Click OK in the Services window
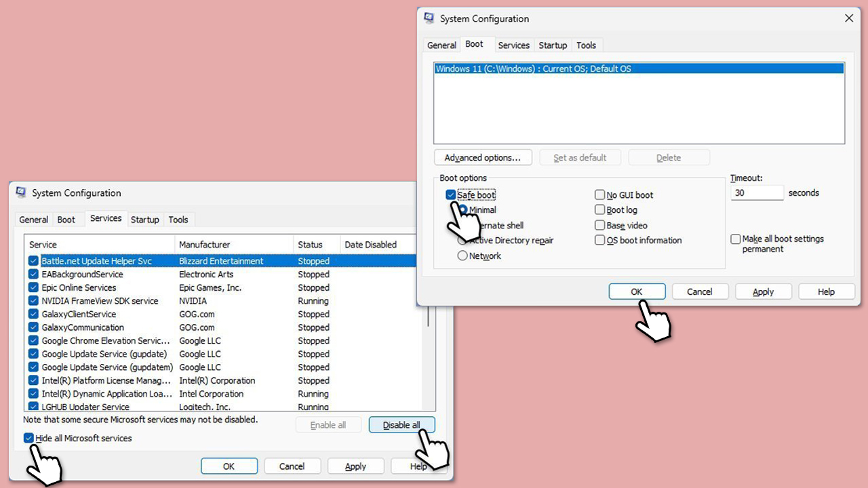This screenshot has height=488, width=868. click(x=229, y=466)
